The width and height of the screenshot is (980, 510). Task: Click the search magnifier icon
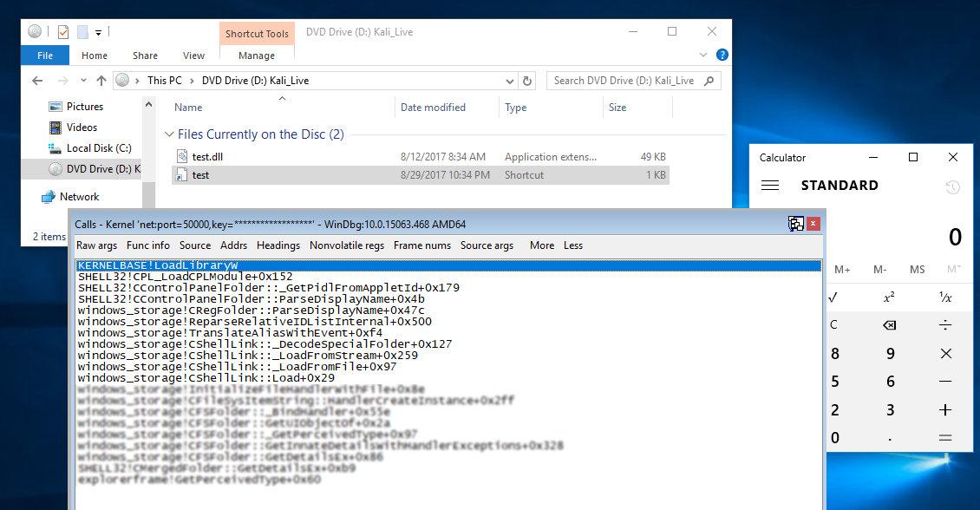pyautogui.click(x=709, y=81)
